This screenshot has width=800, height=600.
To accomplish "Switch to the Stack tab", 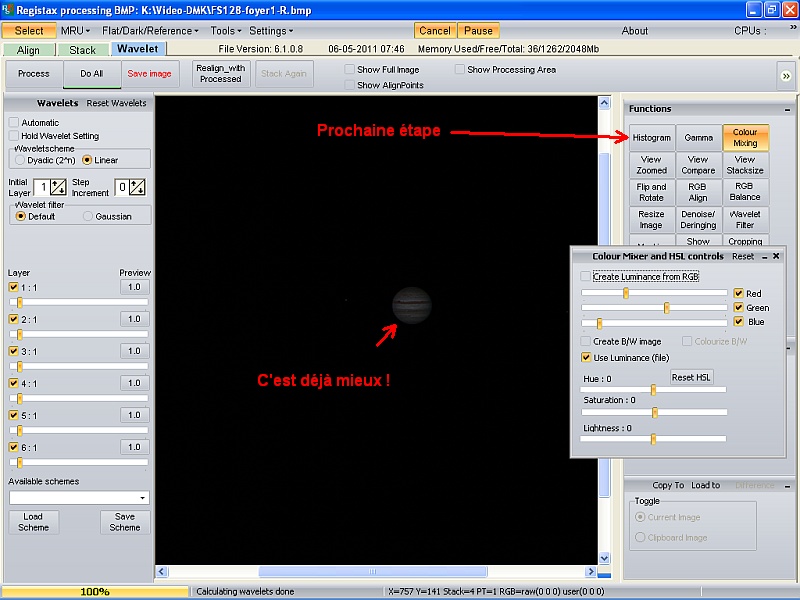I will 83,48.
